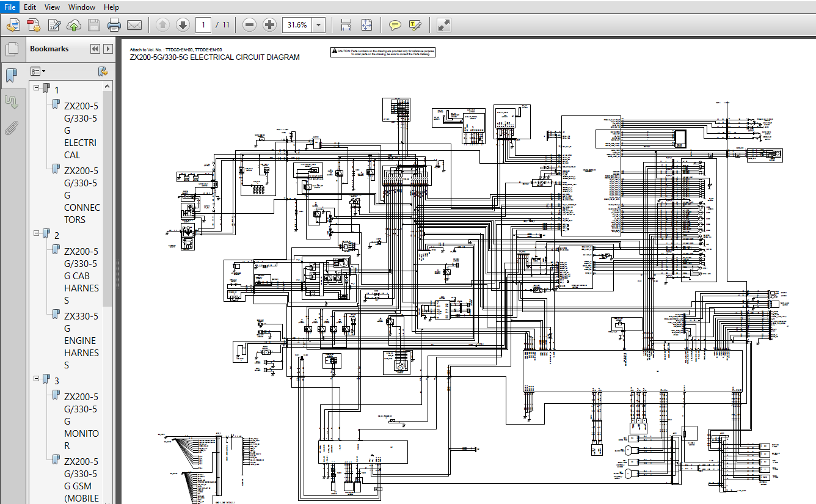Click the read mode expand icon
The height and width of the screenshot is (504, 816).
tap(444, 25)
